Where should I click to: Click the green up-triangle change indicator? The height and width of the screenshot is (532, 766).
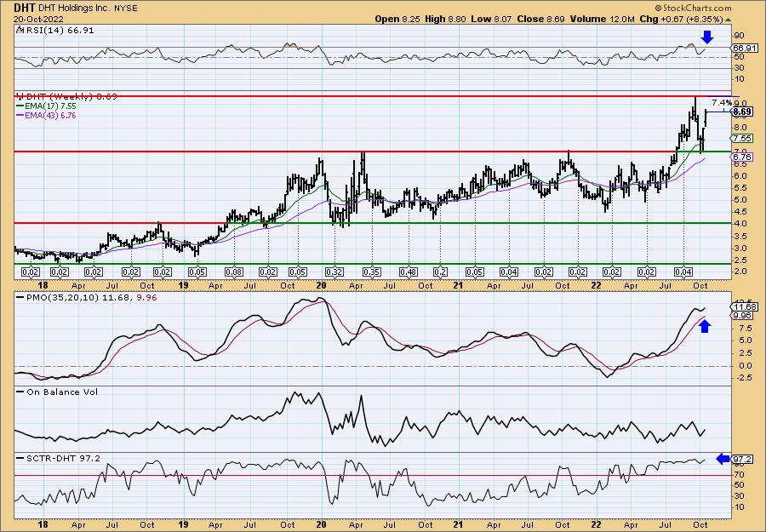click(x=728, y=20)
